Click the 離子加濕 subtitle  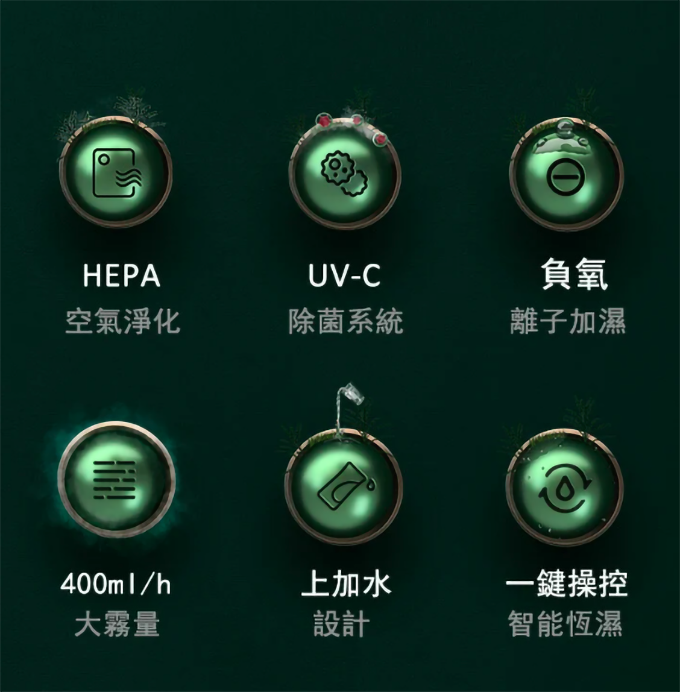[x=568, y=321]
